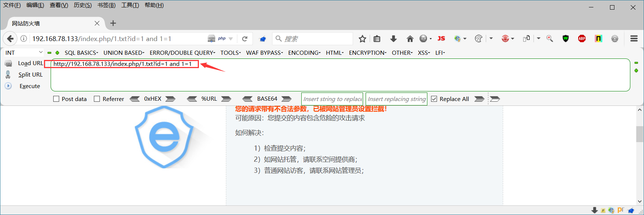
Task: Expand the SQL BASICS menu
Action: pyautogui.click(x=81, y=53)
